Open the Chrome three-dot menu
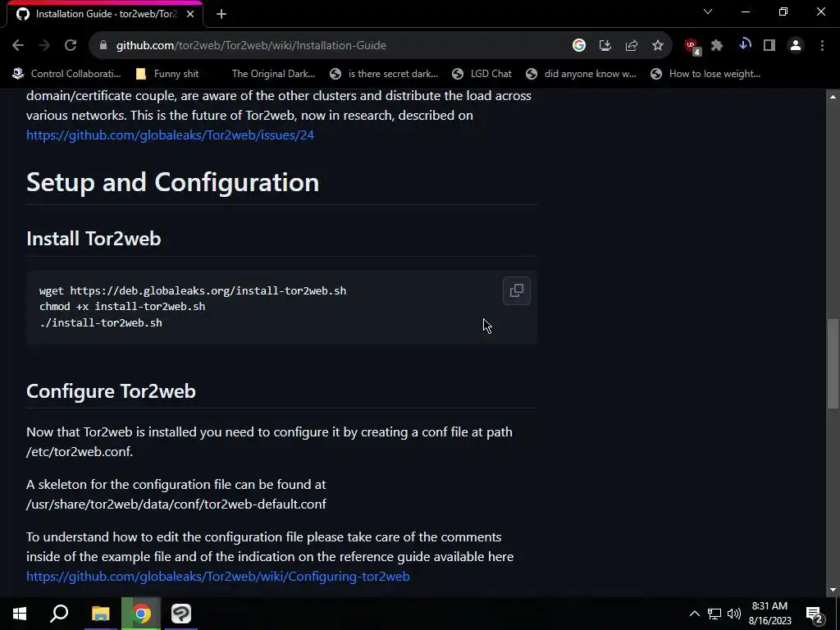 pos(822,46)
